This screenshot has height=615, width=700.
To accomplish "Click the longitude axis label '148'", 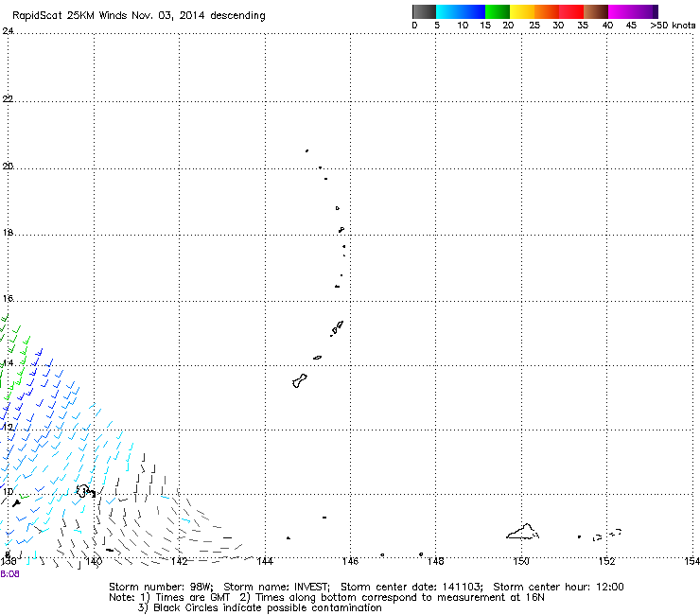I will point(436,561).
